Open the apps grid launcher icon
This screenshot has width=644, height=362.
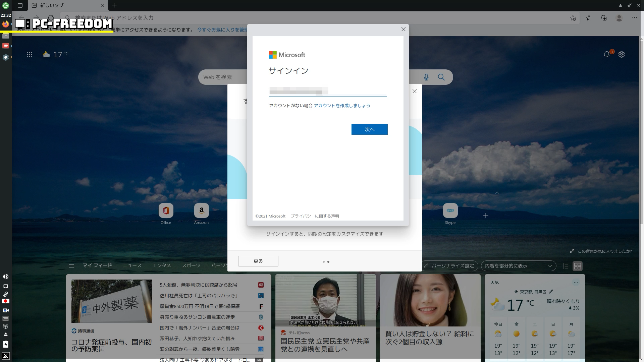coord(30,54)
